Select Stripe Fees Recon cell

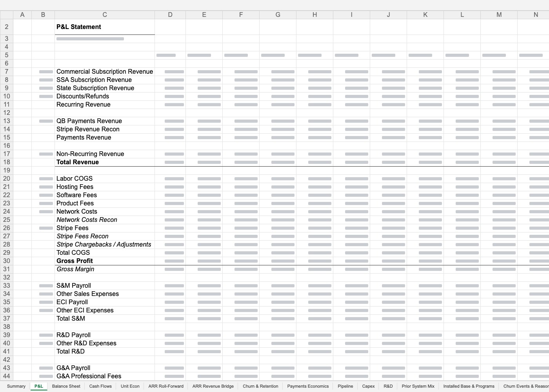105,236
